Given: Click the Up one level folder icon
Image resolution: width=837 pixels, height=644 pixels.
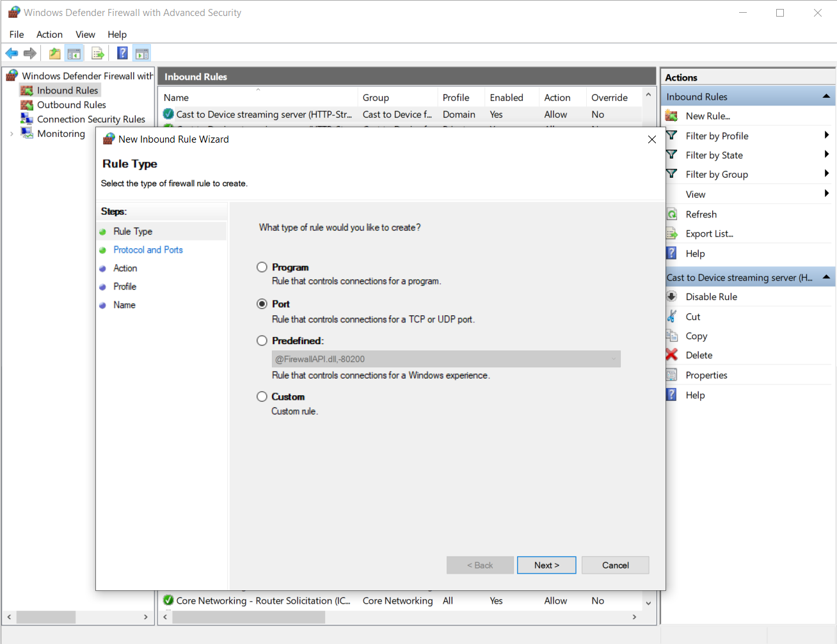Looking at the screenshot, I should coord(55,54).
